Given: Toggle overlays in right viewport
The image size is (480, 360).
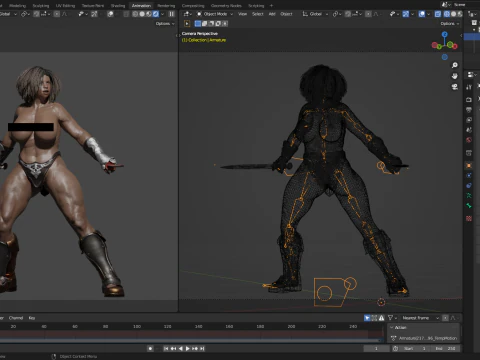Looking at the screenshot, I should [422, 14].
